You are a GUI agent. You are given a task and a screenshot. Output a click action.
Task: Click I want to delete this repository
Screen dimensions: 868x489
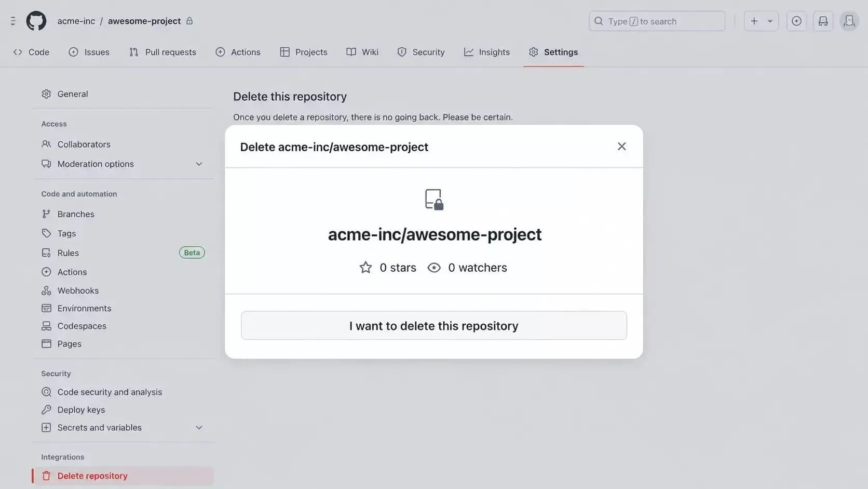434,326
